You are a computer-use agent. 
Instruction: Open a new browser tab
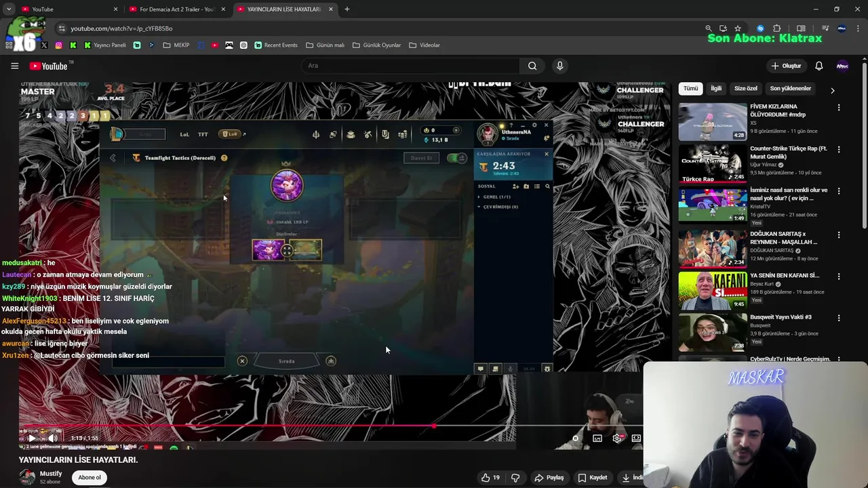pos(347,9)
